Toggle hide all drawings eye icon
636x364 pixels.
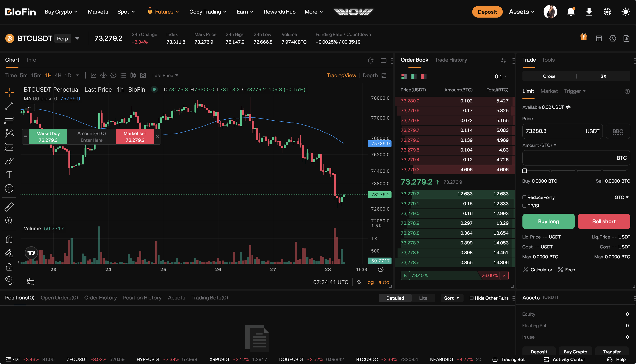(x=9, y=280)
